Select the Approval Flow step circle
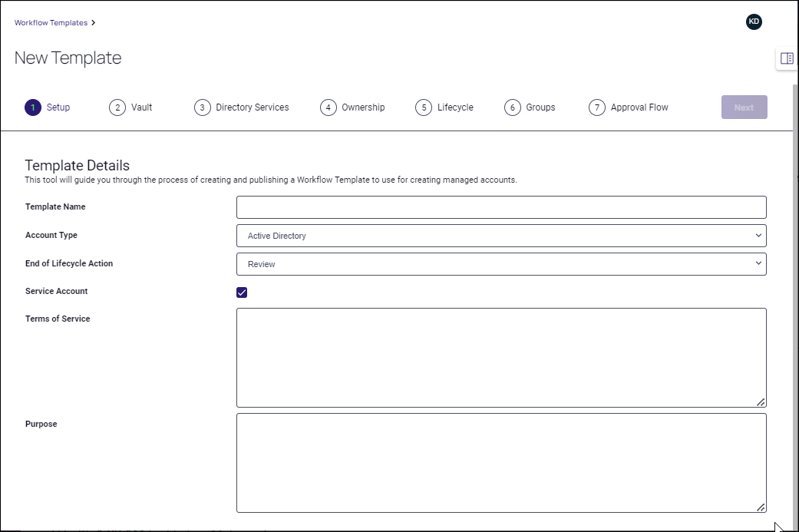799x532 pixels. tap(596, 107)
